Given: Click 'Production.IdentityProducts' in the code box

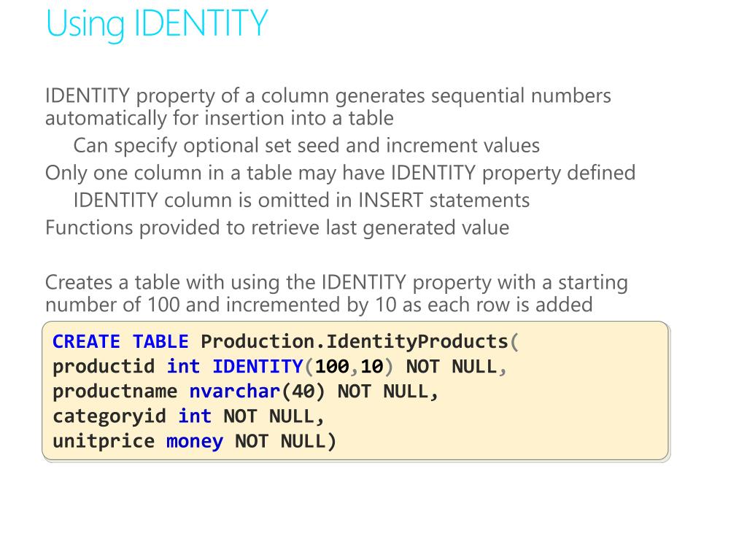Looking at the screenshot, I should 355,342.
